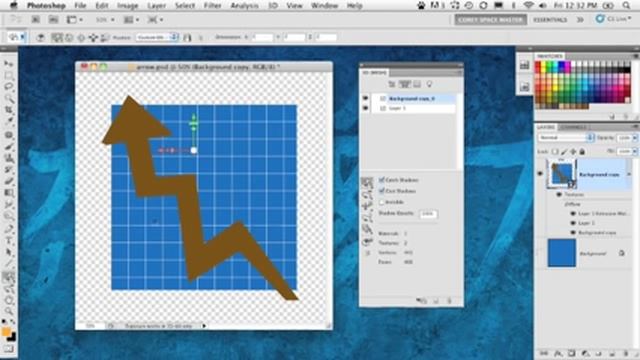This screenshot has width=640, height=360.
Task: Select the Pen tool
Action: tap(9, 229)
